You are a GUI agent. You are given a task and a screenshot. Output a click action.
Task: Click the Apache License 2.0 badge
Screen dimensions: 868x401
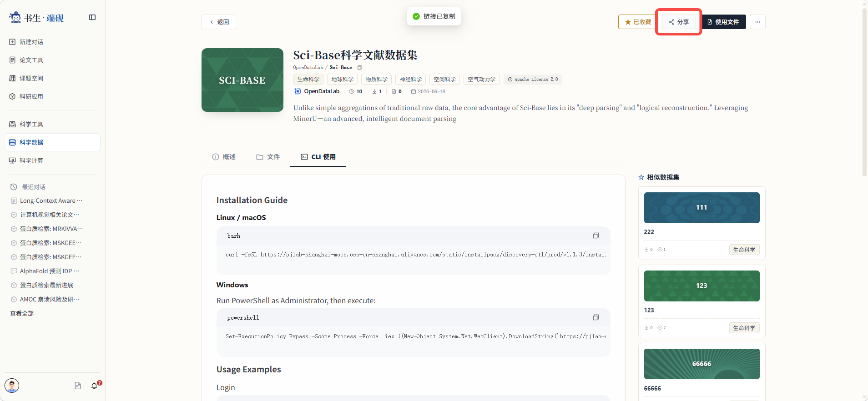coord(533,79)
